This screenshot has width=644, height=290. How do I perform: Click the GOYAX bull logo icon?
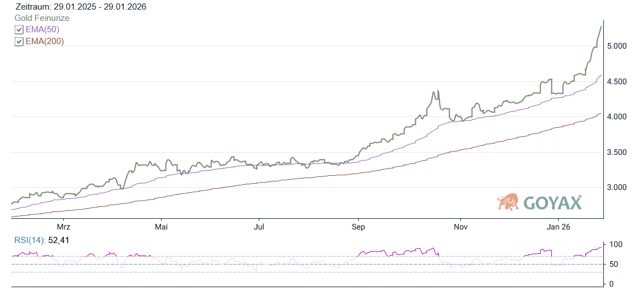508,202
